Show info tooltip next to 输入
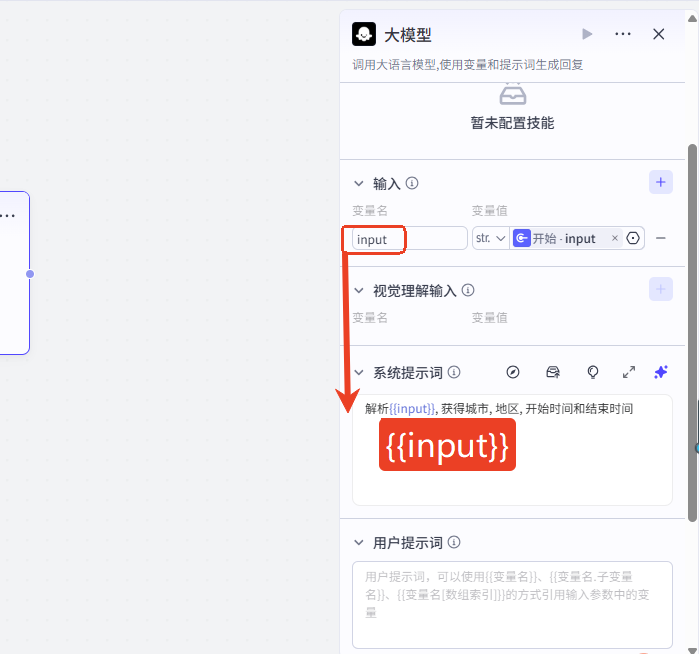699x654 pixels. point(412,183)
